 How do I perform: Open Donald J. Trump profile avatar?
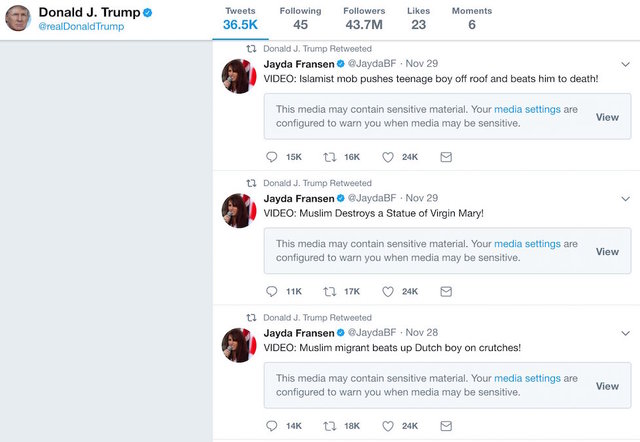click(17, 18)
